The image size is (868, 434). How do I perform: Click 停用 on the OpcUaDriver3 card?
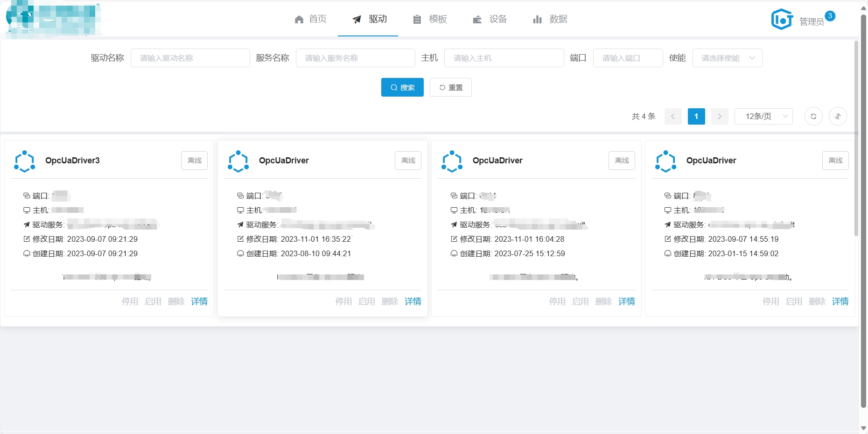130,301
